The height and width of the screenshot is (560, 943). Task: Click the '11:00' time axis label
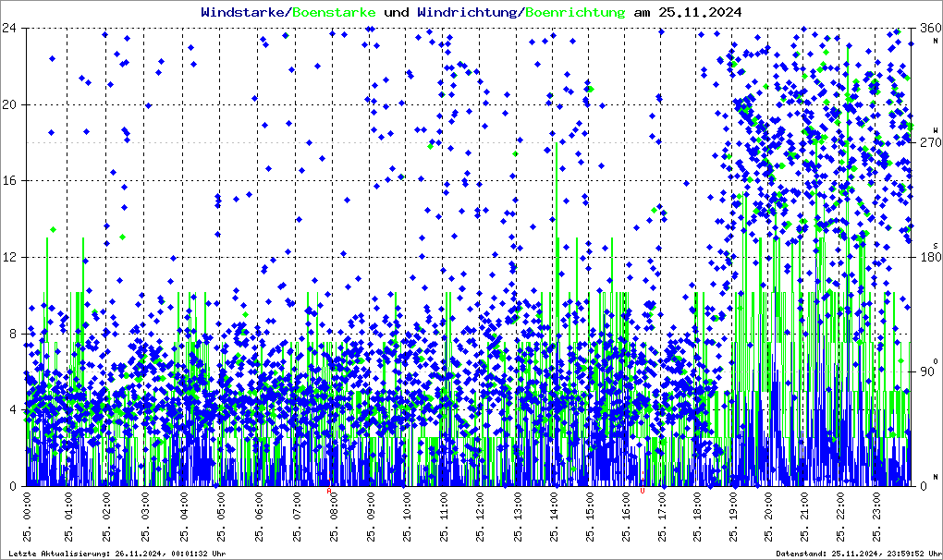444,505
